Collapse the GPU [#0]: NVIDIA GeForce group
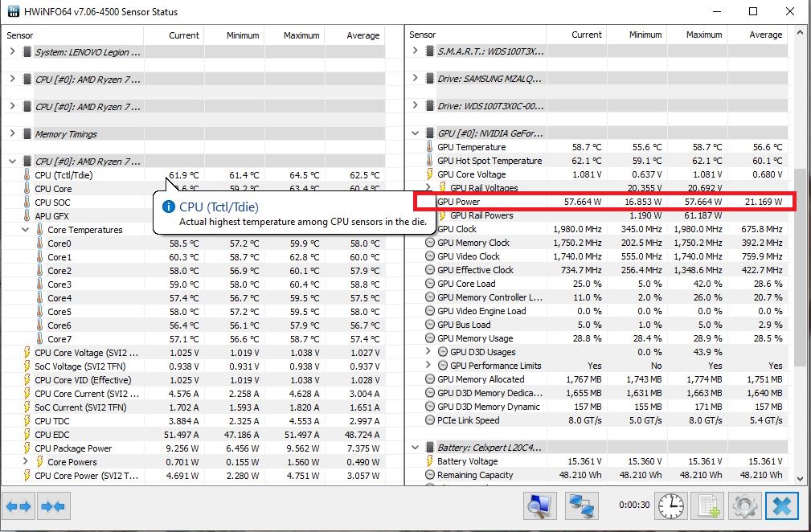The height and width of the screenshot is (532, 811). pos(415,133)
